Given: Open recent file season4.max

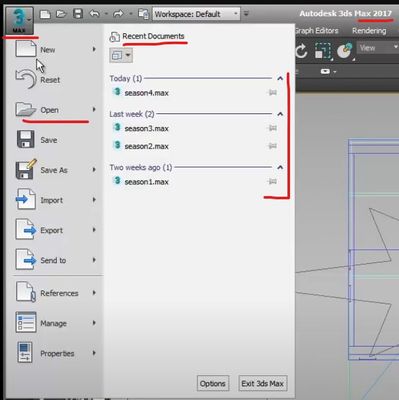Looking at the screenshot, I should coord(147,93).
